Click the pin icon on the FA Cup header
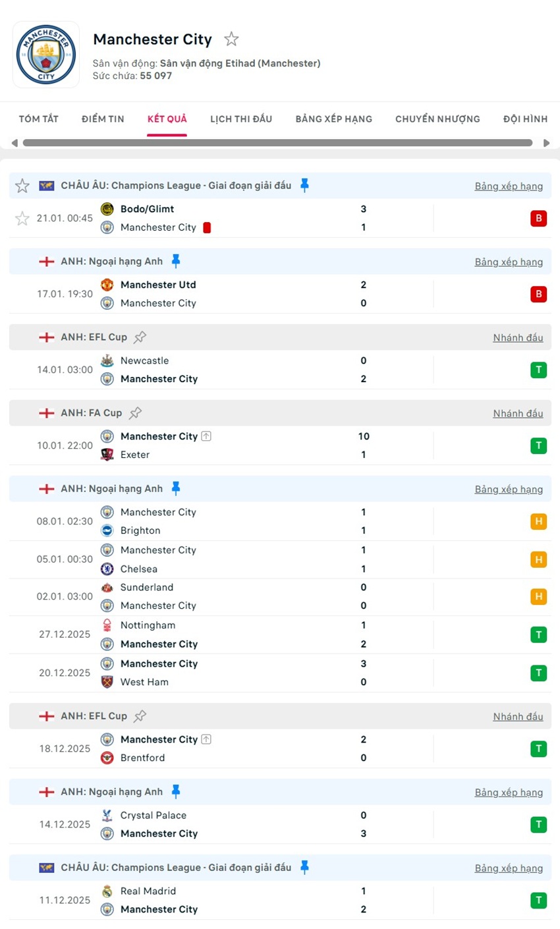Viewport: 560px width, 929px height. coord(136,412)
